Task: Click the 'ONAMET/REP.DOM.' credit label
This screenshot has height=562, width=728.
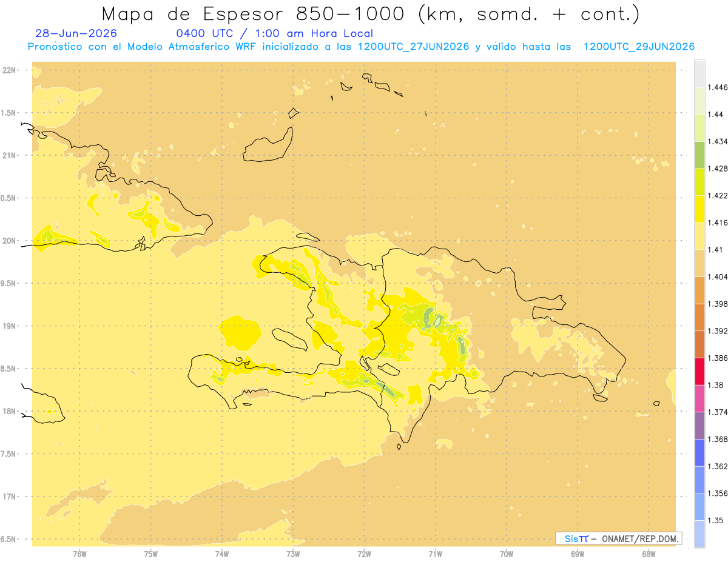Action: [641, 538]
